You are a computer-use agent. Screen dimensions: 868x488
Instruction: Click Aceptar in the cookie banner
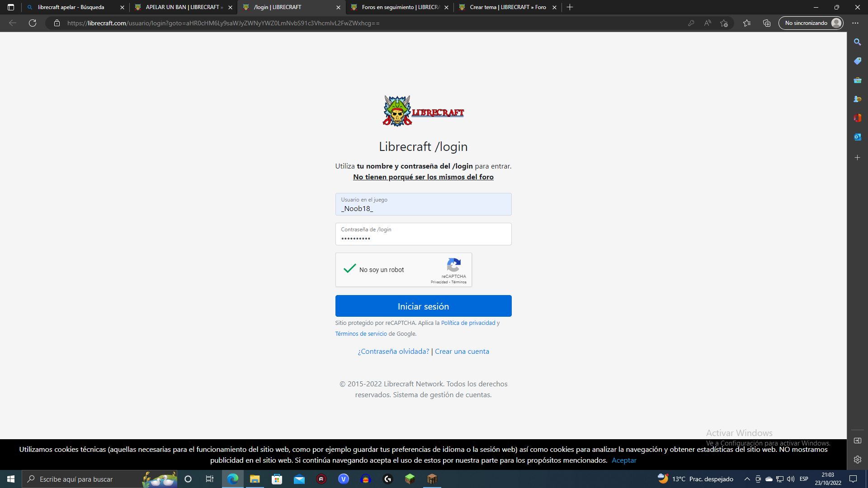(624, 460)
